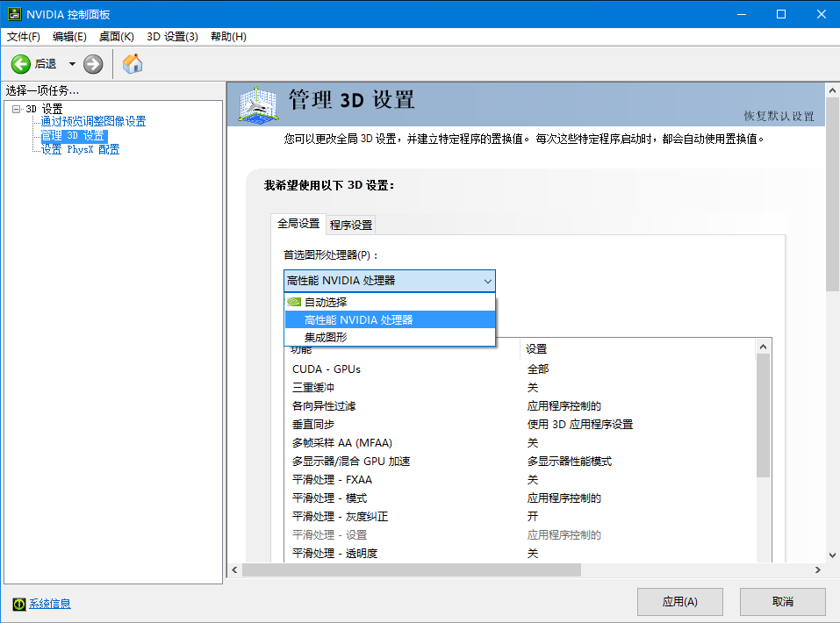Choose 高性能 NVIDIA 处理器 list option
Screen dimensions: 840x623
(390, 319)
